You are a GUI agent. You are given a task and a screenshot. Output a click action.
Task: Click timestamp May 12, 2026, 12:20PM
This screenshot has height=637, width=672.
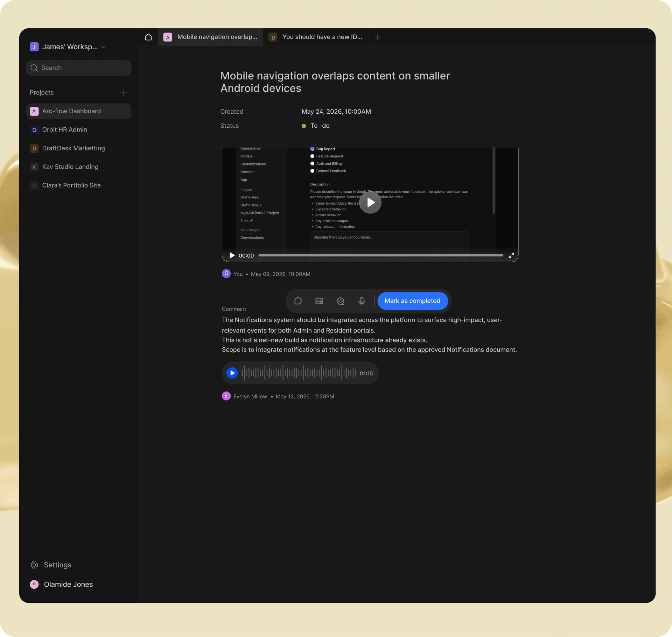point(305,396)
